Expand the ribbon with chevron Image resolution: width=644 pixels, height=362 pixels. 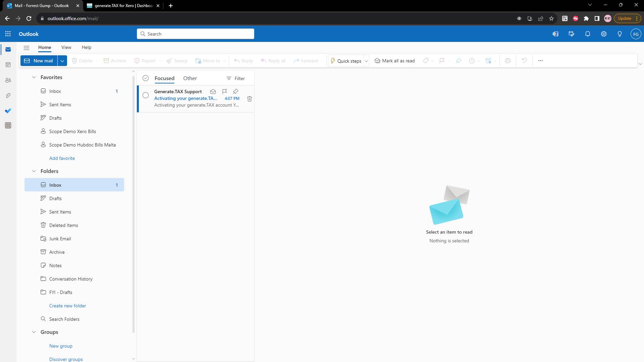[640, 64]
